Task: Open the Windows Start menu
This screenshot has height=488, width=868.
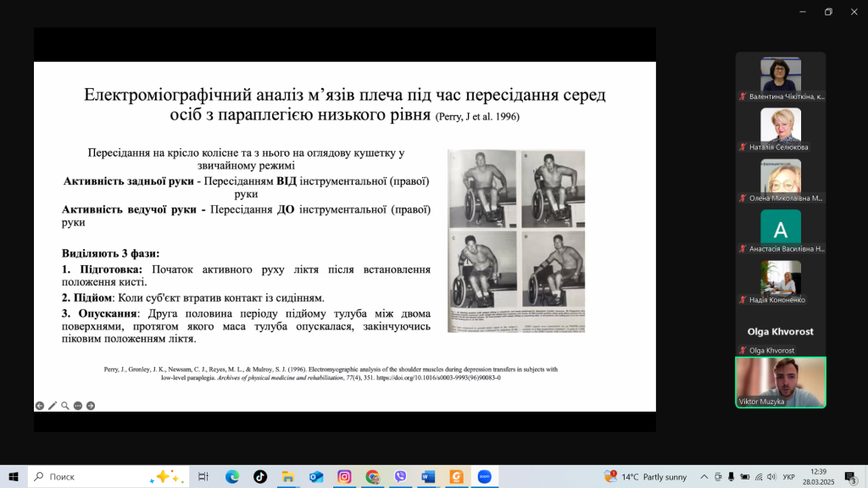Action: [x=14, y=476]
